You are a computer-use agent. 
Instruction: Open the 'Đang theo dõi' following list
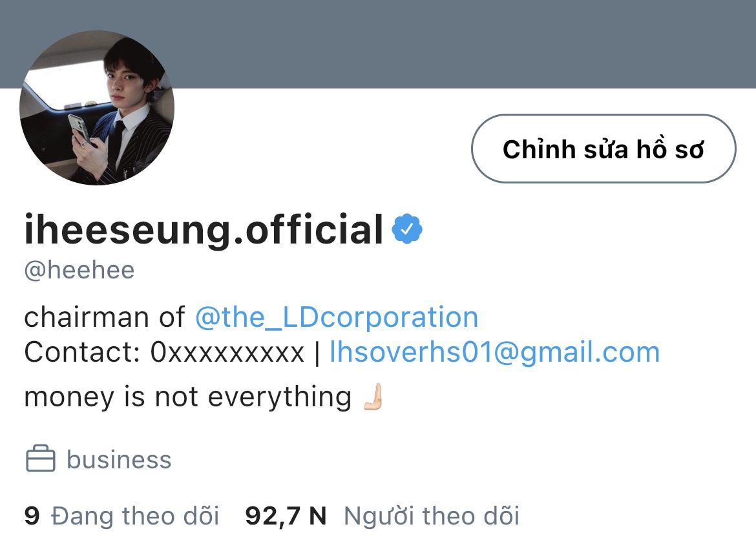point(135,516)
